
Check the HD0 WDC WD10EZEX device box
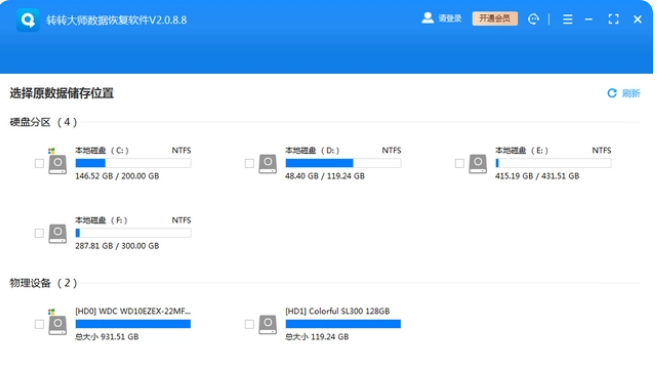point(39,324)
